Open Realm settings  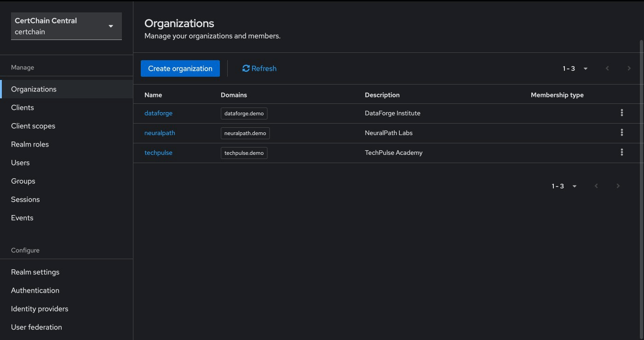click(35, 272)
